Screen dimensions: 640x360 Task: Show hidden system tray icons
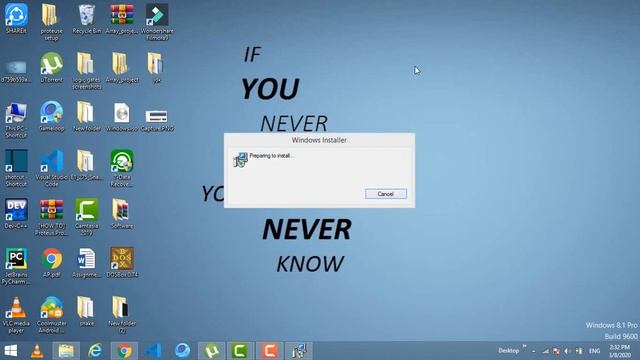533,351
